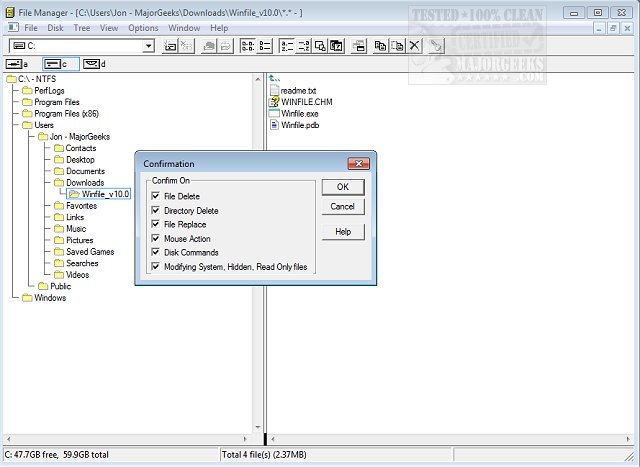Click Help button in Confirmation dialog
Image resolution: width=640 pixels, height=467 pixels.
tap(343, 232)
